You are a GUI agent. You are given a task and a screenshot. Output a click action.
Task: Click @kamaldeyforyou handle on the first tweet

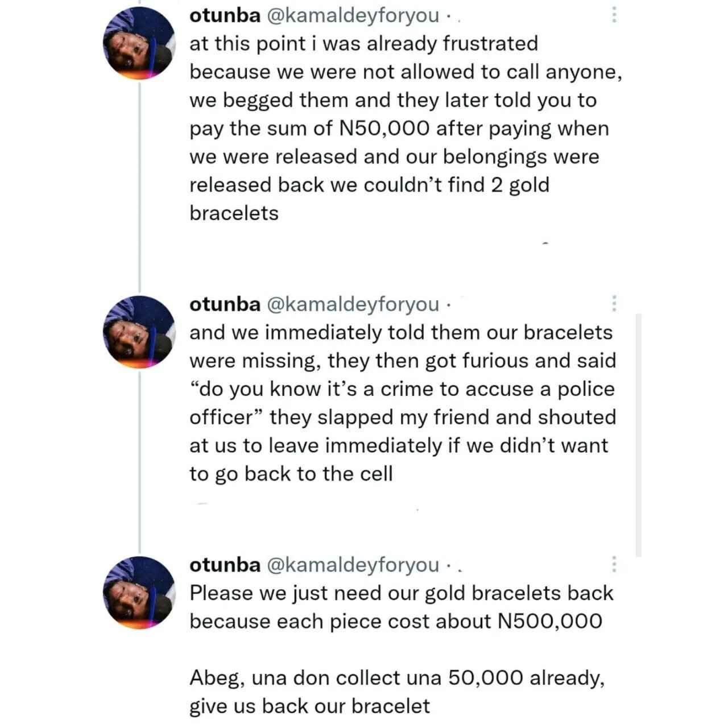[353, 16]
